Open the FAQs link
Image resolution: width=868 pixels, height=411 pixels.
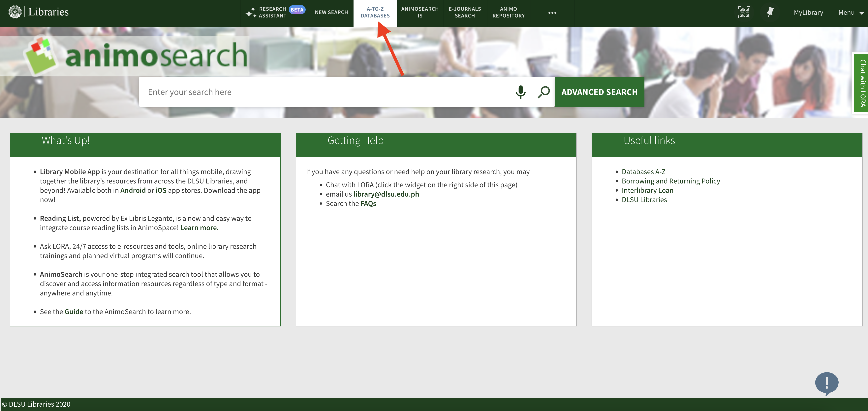pyautogui.click(x=368, y=203)
